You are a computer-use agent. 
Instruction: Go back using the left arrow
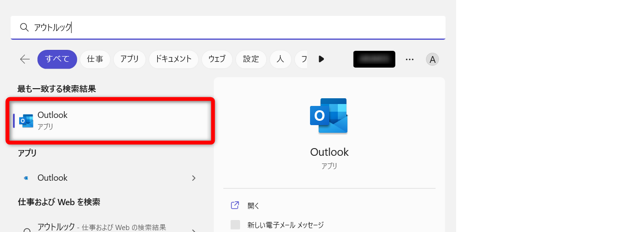pyautogui.click(x=25, y=59)
